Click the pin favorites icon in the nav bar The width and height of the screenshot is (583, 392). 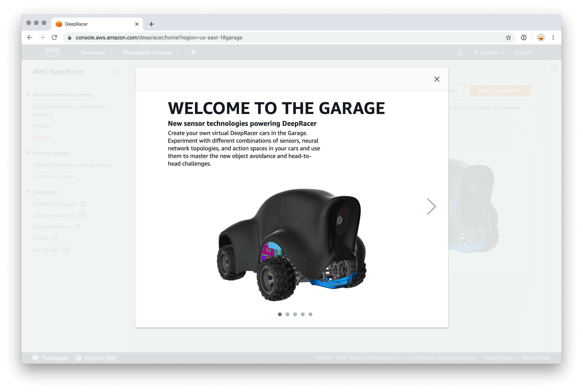[194, 53]
